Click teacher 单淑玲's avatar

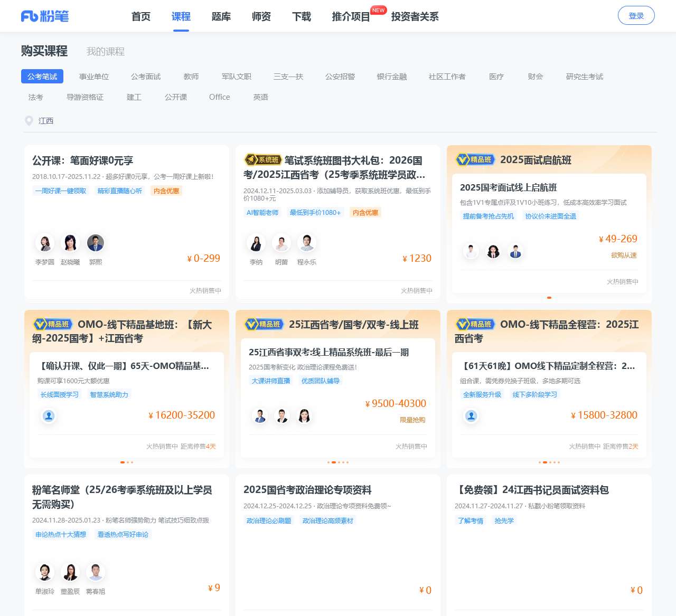tap(45, 572)
